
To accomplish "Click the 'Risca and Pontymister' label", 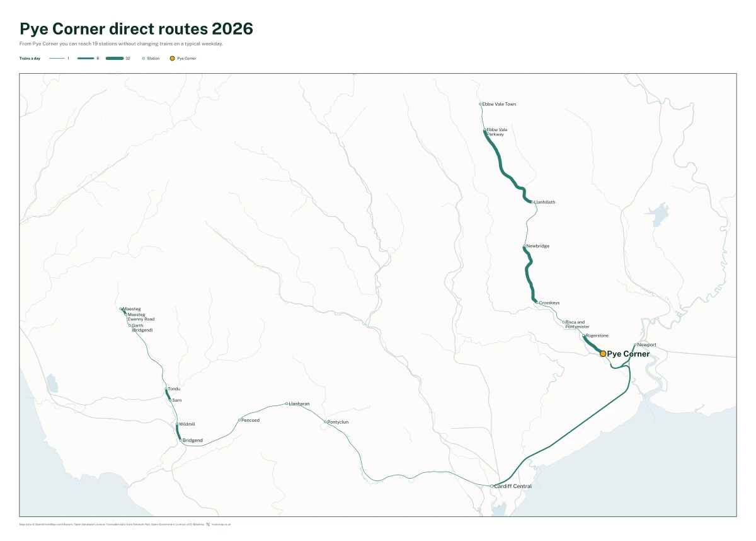I will pos(578,324).
